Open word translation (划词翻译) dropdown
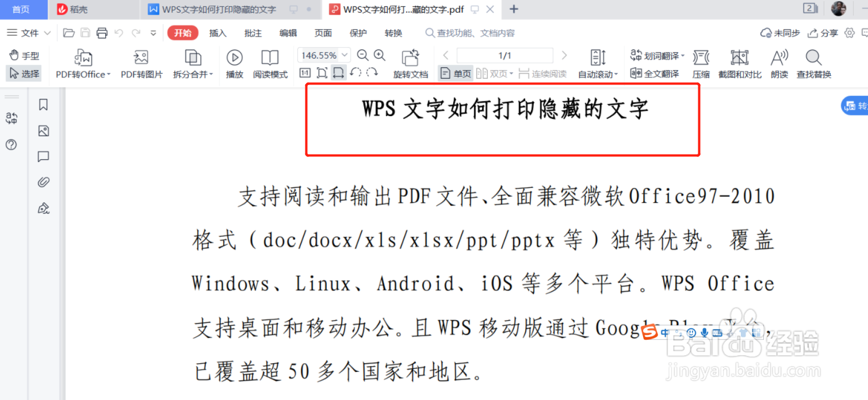 (x=657, y=56)
